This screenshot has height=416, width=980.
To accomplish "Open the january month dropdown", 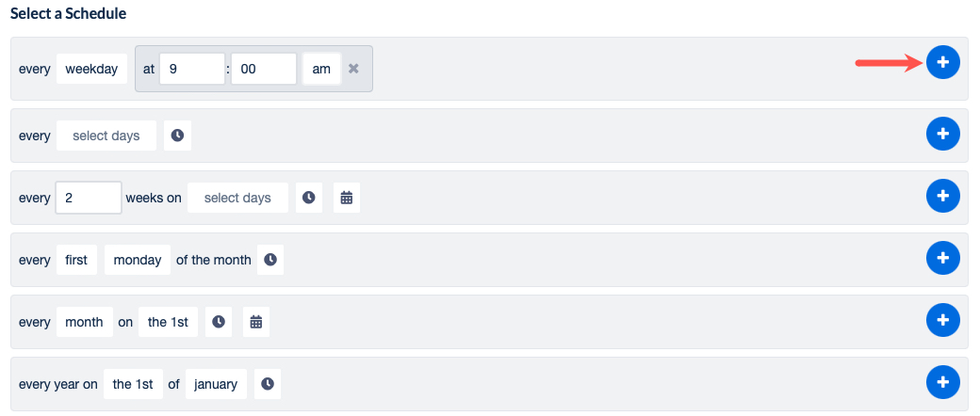I will [216, 384].
